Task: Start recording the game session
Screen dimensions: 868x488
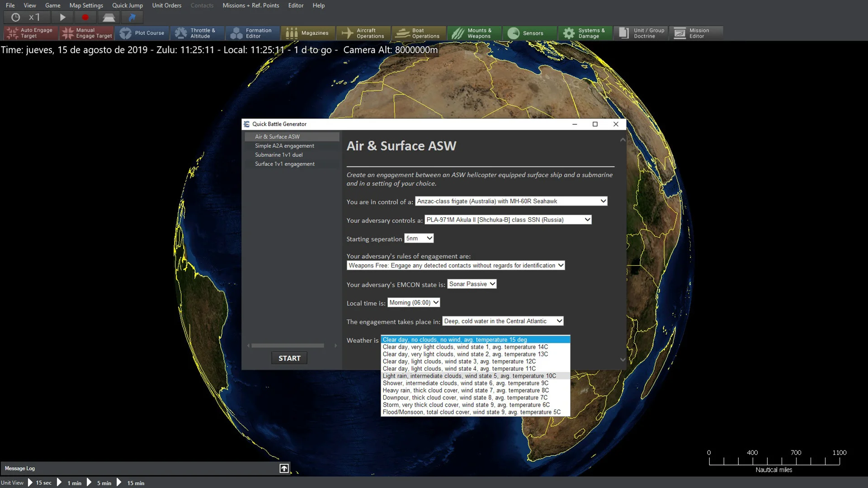Action: pyautogui.click(x=85, y=17)
